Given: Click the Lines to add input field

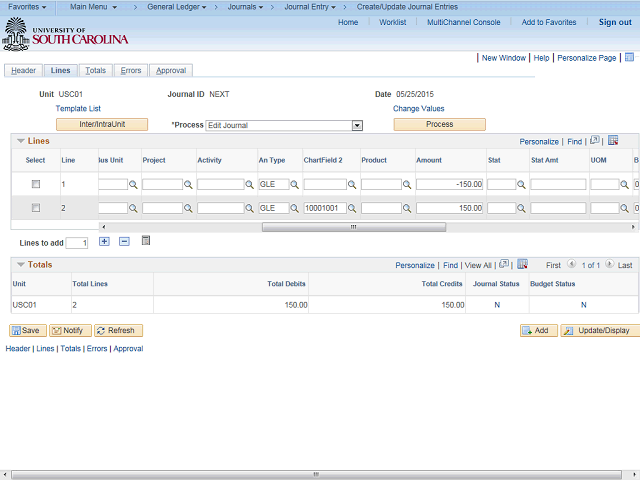Looking at the screenshot, I should [x=77, y=243].
